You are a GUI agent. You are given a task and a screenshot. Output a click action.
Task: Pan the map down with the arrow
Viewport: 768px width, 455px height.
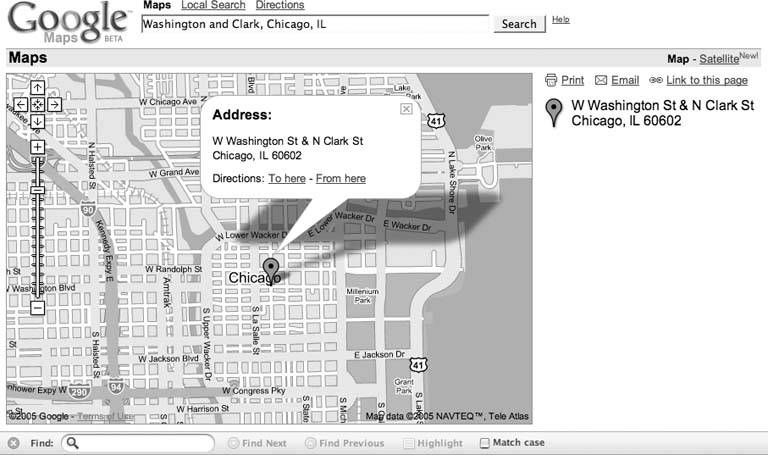37,121
